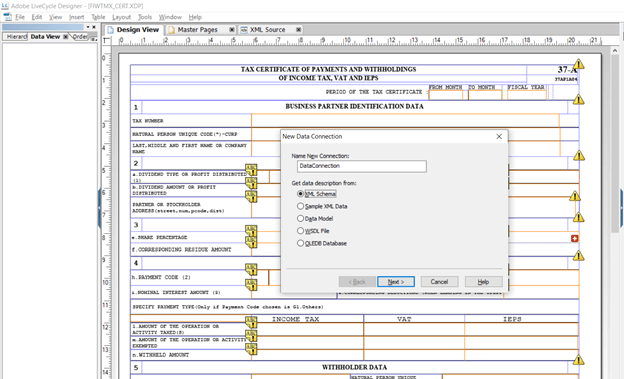Click field icon on a.DIVIDEND TYPE row
624x379 pixels.
(251, 170)
